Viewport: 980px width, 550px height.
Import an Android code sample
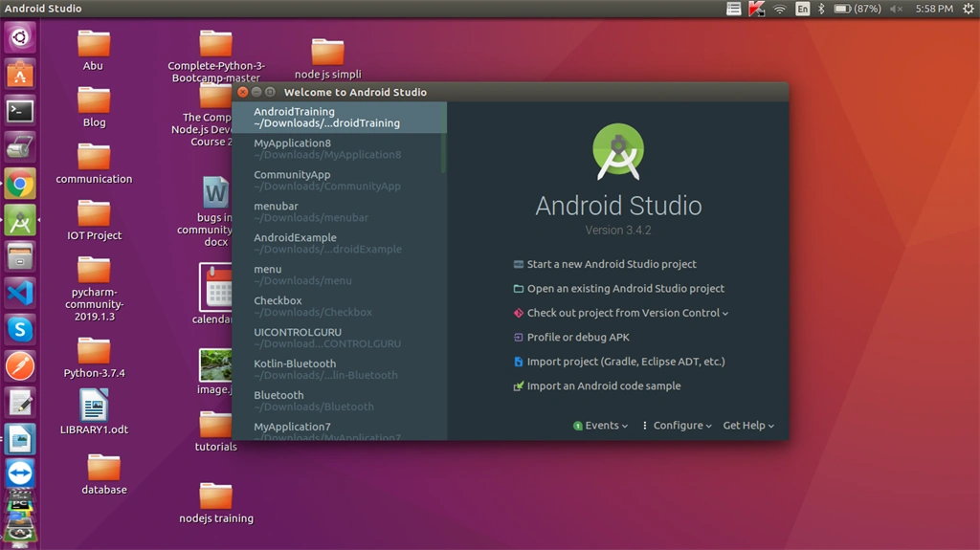point(604,386)
